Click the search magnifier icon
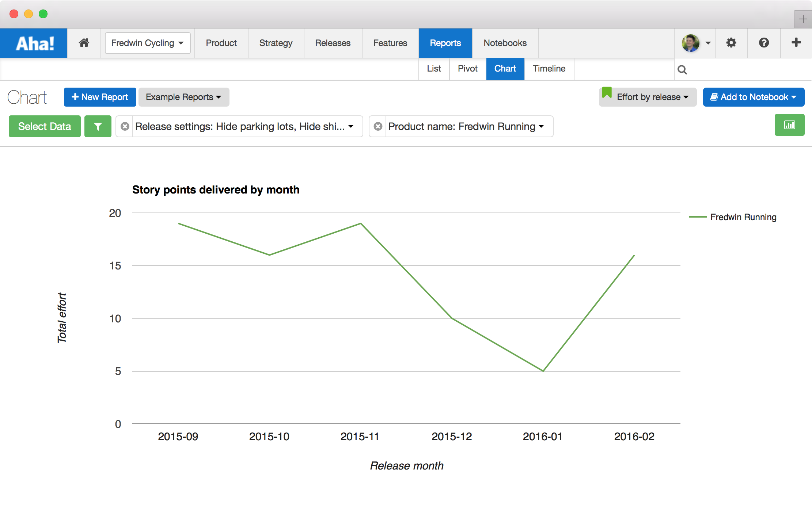The height and width of the screenshot is (525, 812). pyautogui.click(x=682, y=69)
